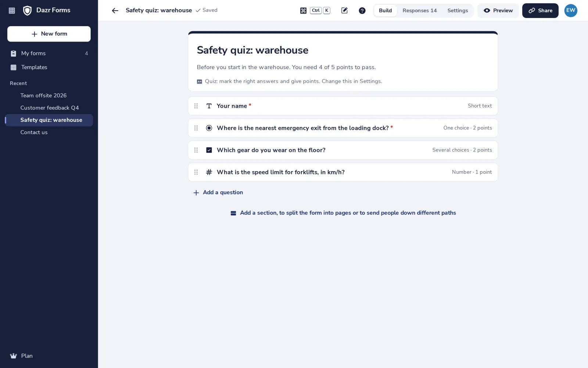Click the Ctrl key badge
The width and height of the screenshot is (588, 368).
pyautogui.click(x=316, y=11)
